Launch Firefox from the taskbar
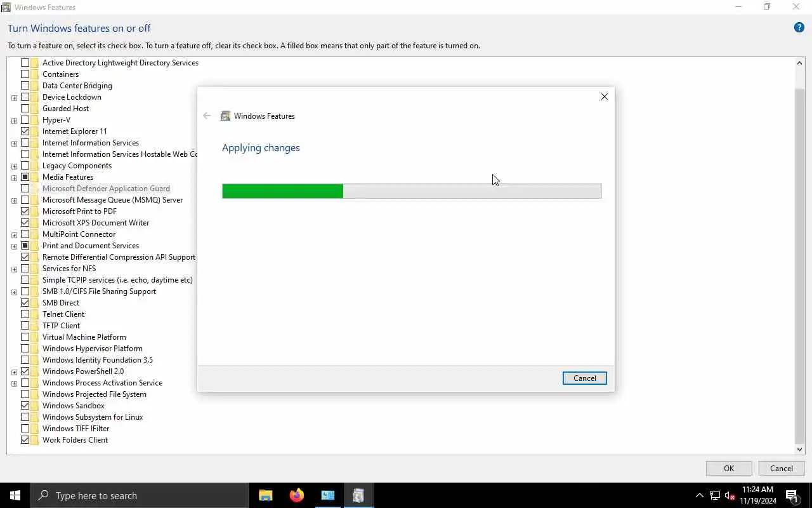The image size is (812, 508). pos(296,495)
